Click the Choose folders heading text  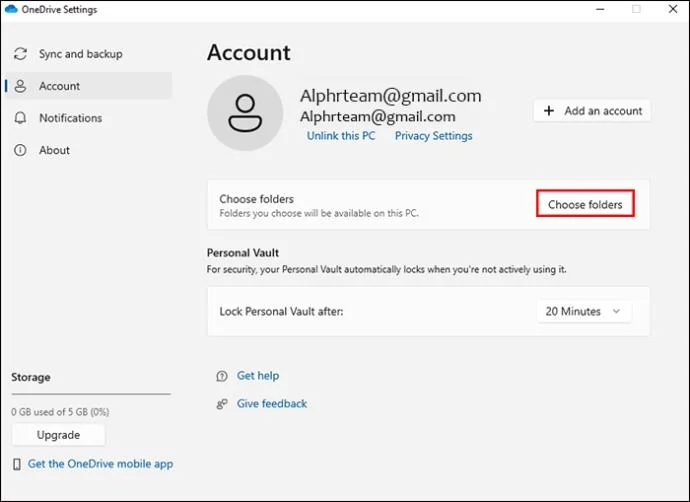(257, 199)
